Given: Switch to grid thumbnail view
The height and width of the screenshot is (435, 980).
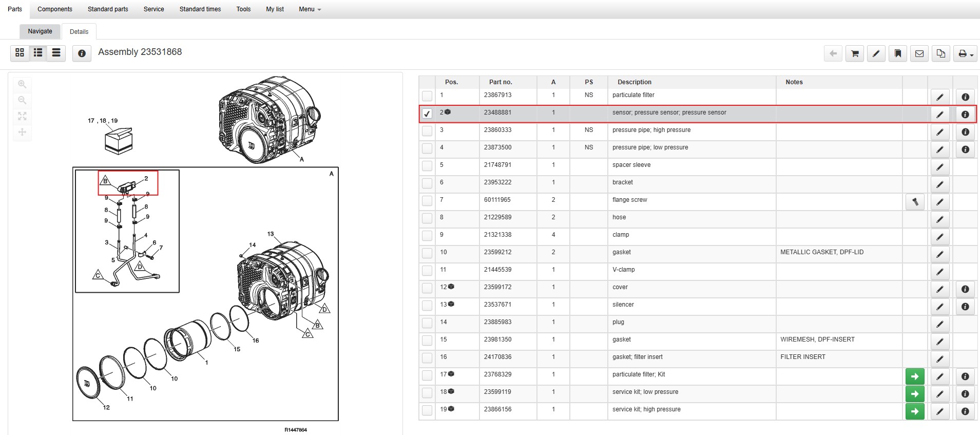Looking at the screenshot, I should tap(20, 53).
